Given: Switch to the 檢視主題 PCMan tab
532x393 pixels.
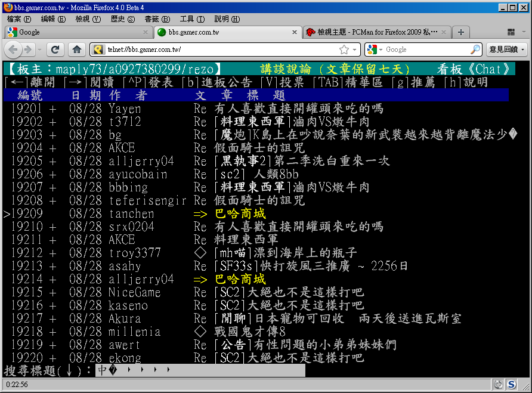Looking at the screenshot, I should point(376,32).
